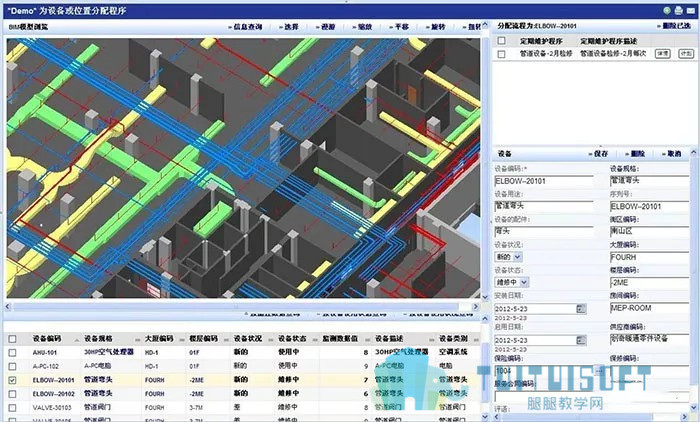Check the 管道设备-2月检修 program checkbox
The width and height of the screenshot is (700, 422).
tap(502, 54)
